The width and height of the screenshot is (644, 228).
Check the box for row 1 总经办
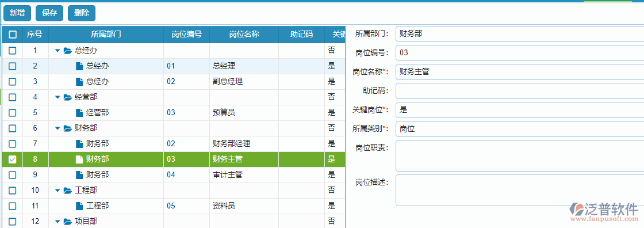coord(13,50)
